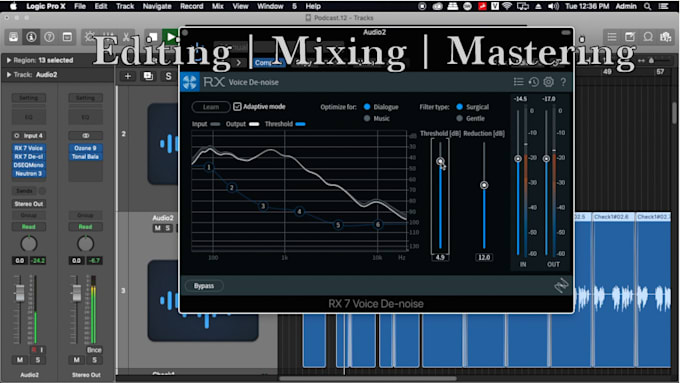Click the Learn button
680x383 pixels.
211,107
